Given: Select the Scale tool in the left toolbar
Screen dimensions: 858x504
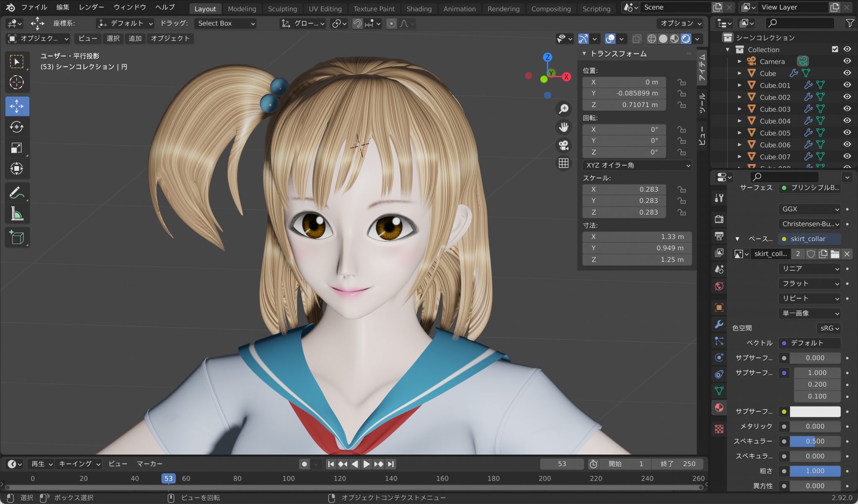Looking at the screenshot, I should (17, 148).
